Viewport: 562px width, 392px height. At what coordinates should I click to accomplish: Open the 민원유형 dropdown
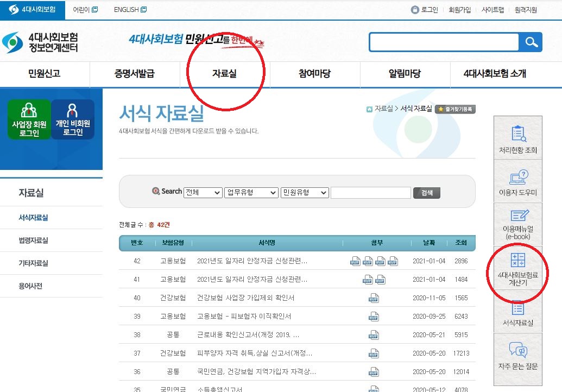pyautogui.click(x=305, y=192)
